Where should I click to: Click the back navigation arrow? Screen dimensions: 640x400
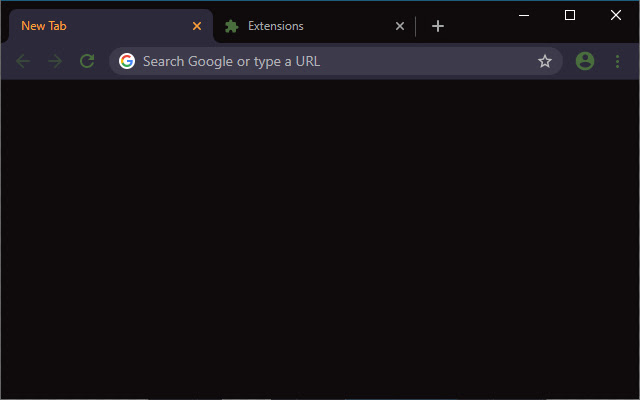tap(23, 62)
